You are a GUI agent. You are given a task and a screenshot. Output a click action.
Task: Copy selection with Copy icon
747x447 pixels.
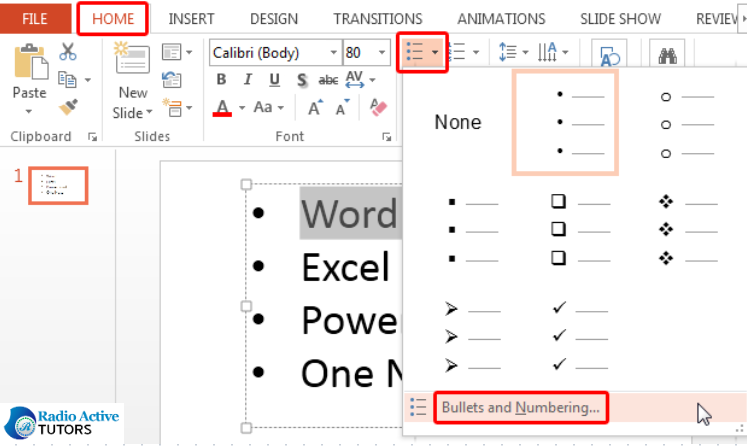pyautogui.click(x=67, y=80)
